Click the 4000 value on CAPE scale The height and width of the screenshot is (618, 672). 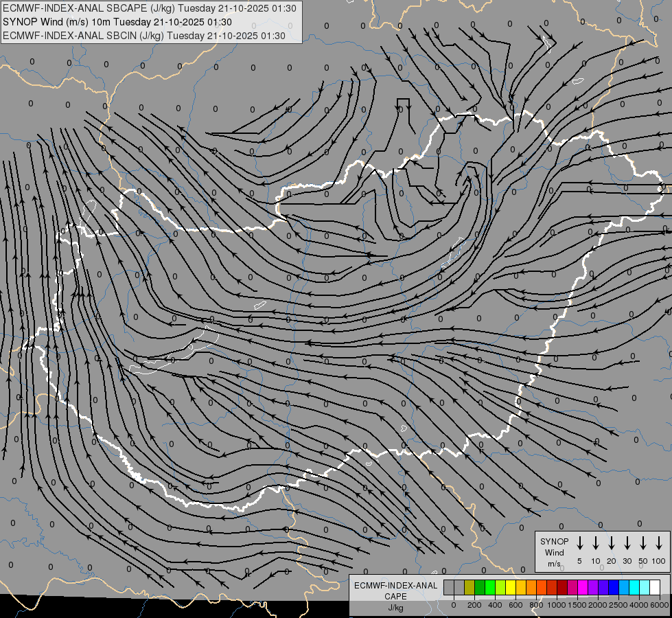point(639,605)
